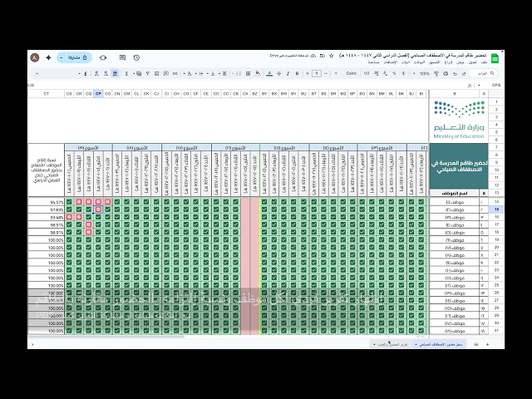Check the unchecked box in CQ row 18
532x399 pixels.
89,232
